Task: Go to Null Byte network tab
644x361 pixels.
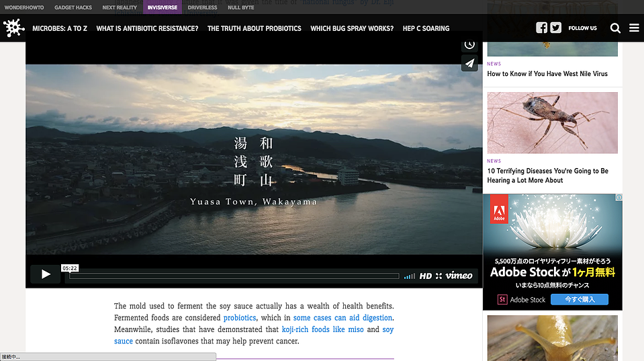Action: coord(240,7)
